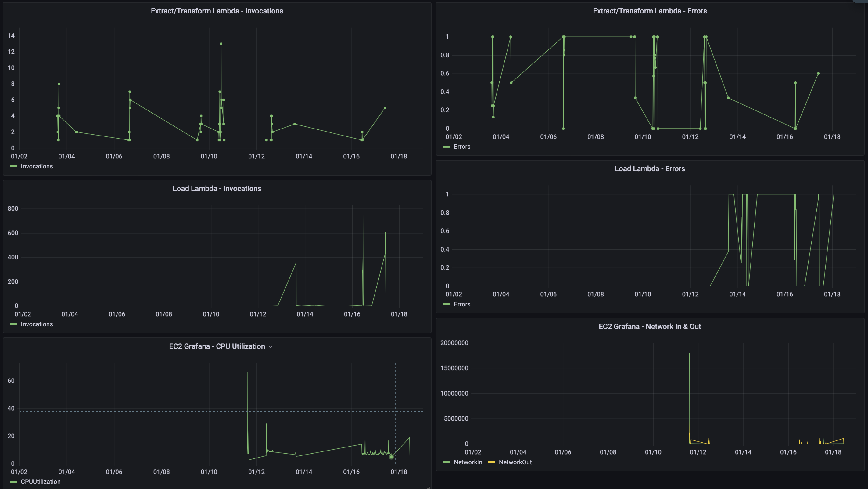Click the Errors legend marker in Load Lambda Errors panel
Screen dimensions: 868x489
pyautogui.click(x=446, y=304)
